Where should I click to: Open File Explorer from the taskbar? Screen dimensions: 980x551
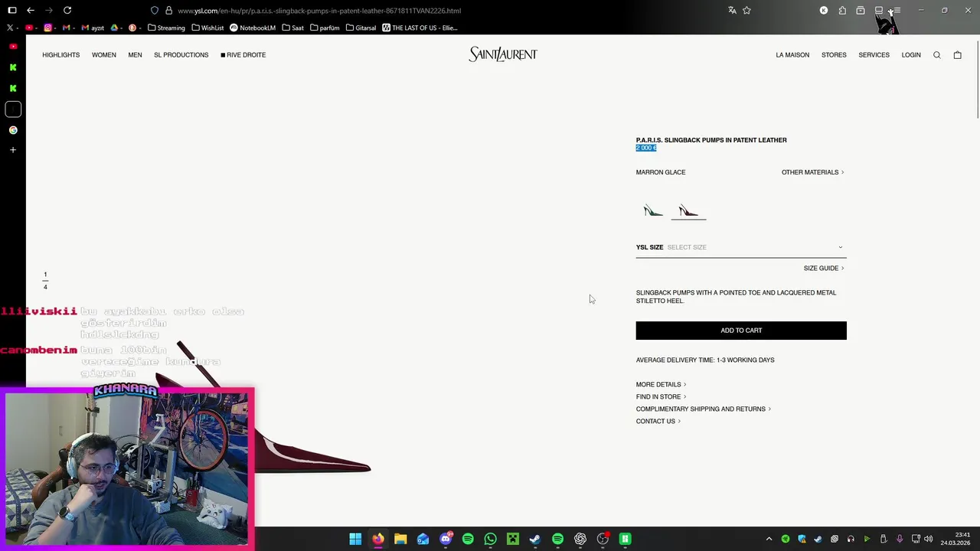click(400, 539)
